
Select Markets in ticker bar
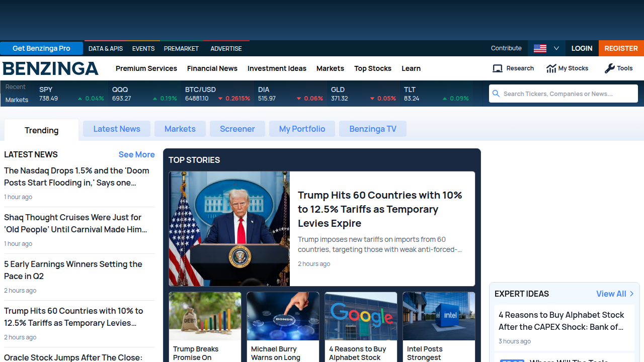pos(17,100)
